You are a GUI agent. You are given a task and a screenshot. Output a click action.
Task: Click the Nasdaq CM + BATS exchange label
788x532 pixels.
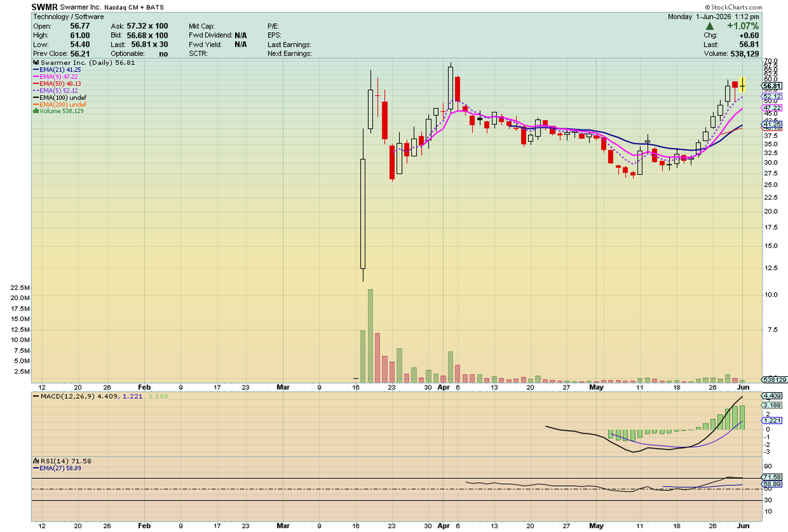click(134, 6)
